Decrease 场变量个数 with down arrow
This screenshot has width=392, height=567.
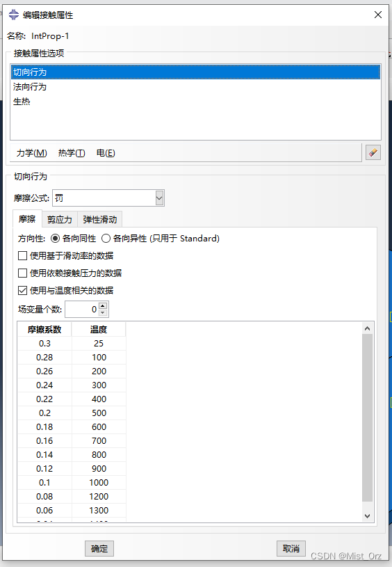pos(103,313)
